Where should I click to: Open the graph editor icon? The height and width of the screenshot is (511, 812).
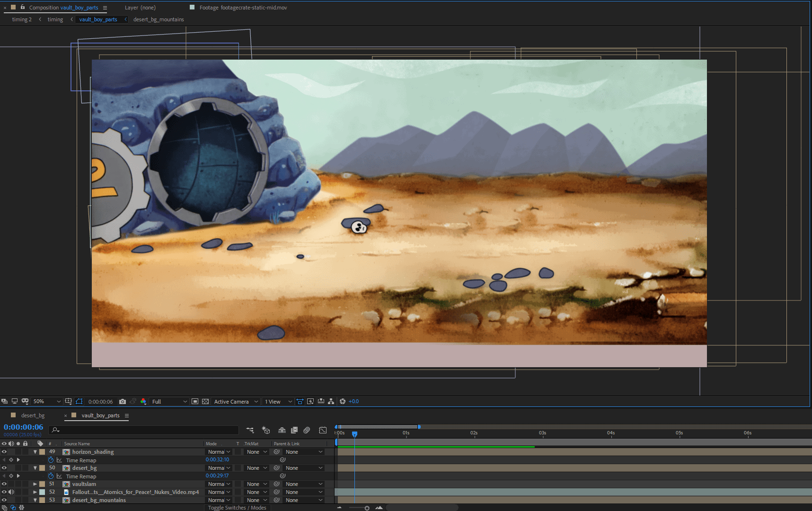323,430
